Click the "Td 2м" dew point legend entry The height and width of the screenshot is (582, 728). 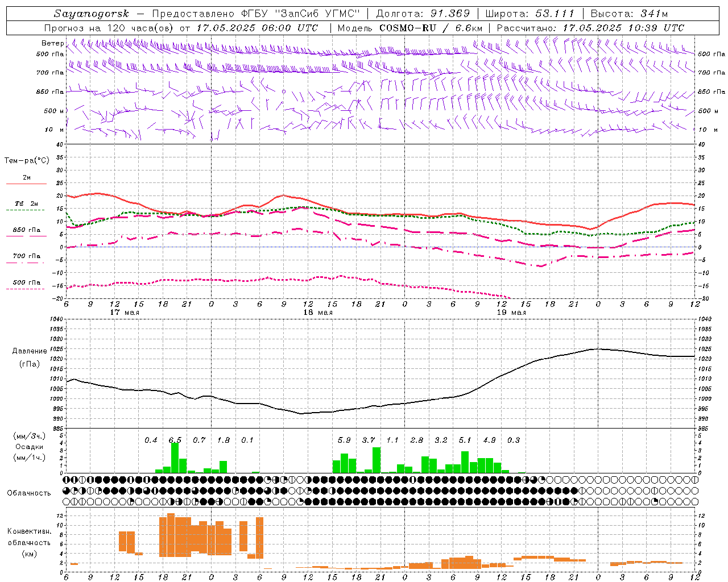[x=26, y=203]
